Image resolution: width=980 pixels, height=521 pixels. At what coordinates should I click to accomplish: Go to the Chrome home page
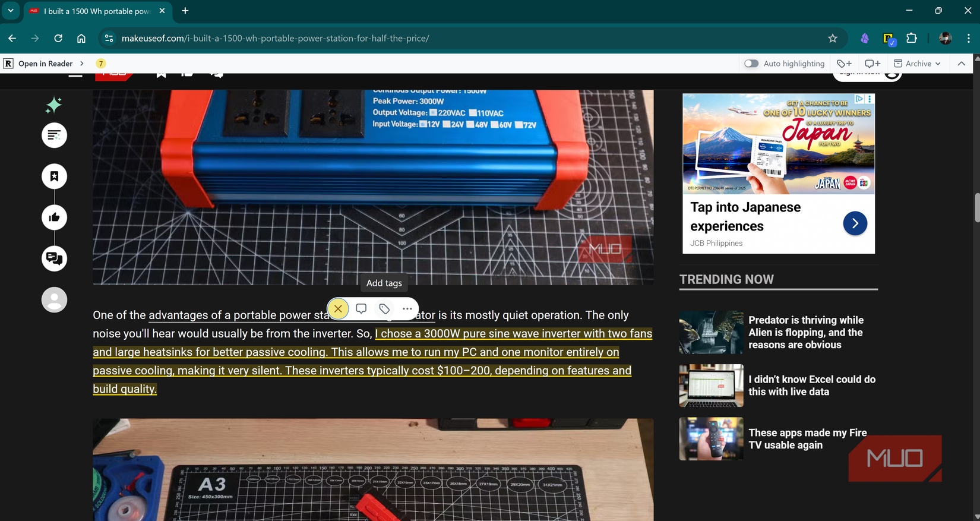pyautogui.click(x=81, y=39)
